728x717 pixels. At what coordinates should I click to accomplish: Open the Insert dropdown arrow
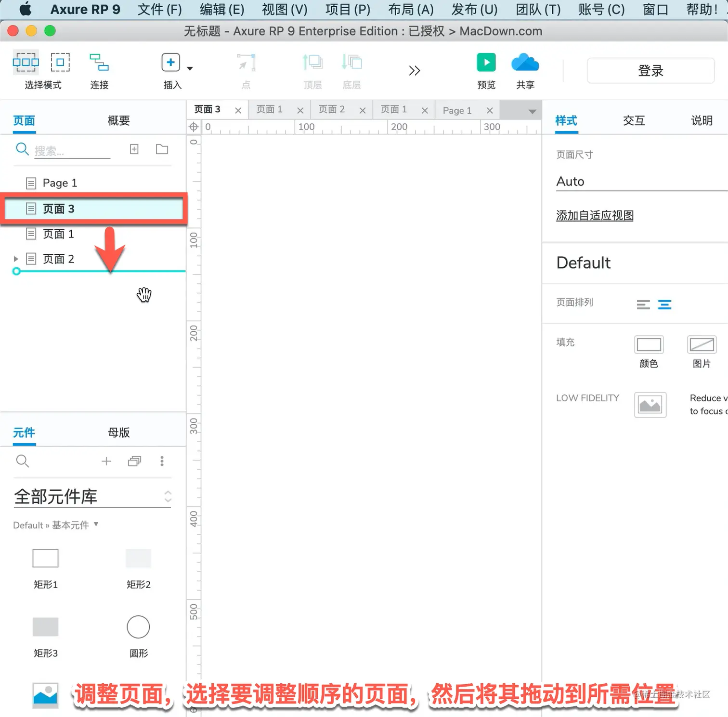tap(190, 68)
